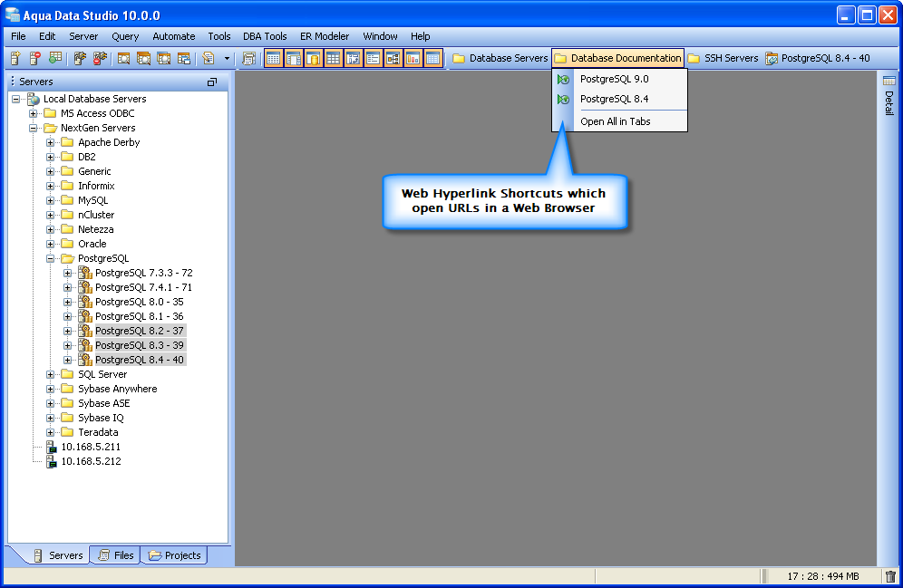Click the Netezza folder icon

(x=67, y=229)
